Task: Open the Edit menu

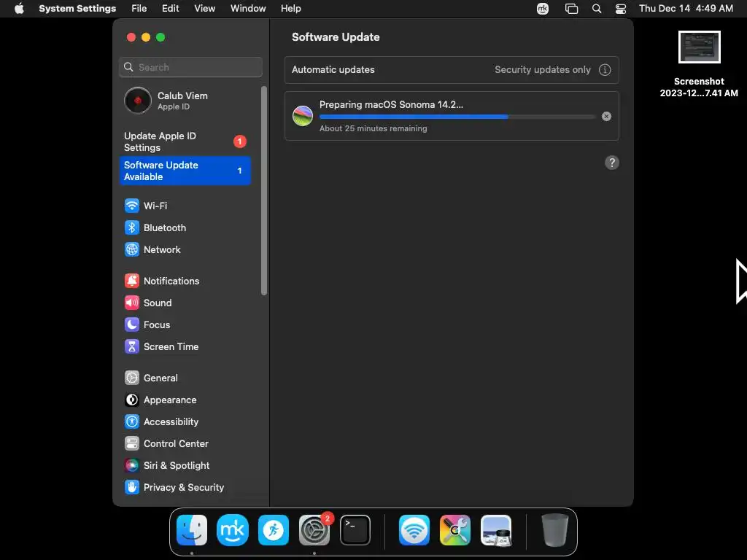Action: pos(170,9)
